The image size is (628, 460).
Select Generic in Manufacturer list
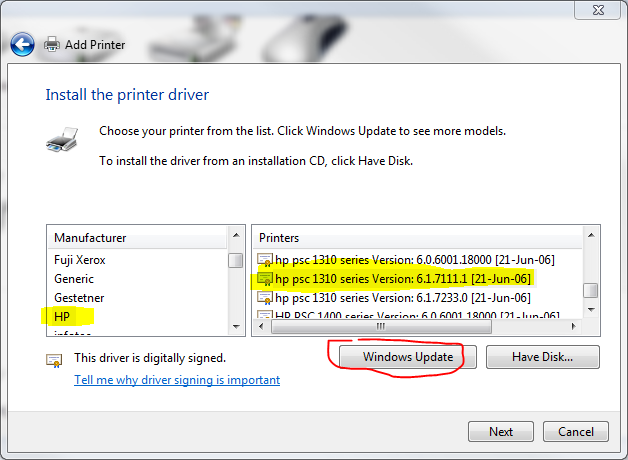pos(74,279)
